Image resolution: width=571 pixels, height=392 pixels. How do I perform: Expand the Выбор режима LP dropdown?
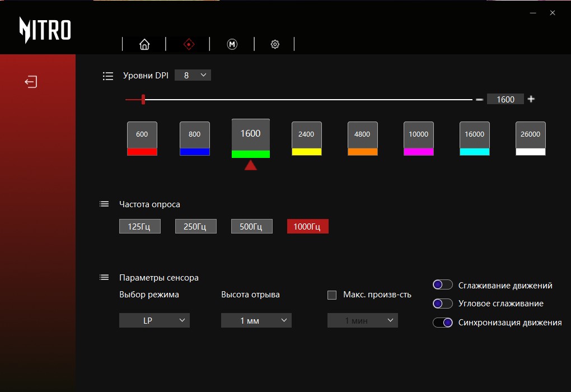[155, 320]
